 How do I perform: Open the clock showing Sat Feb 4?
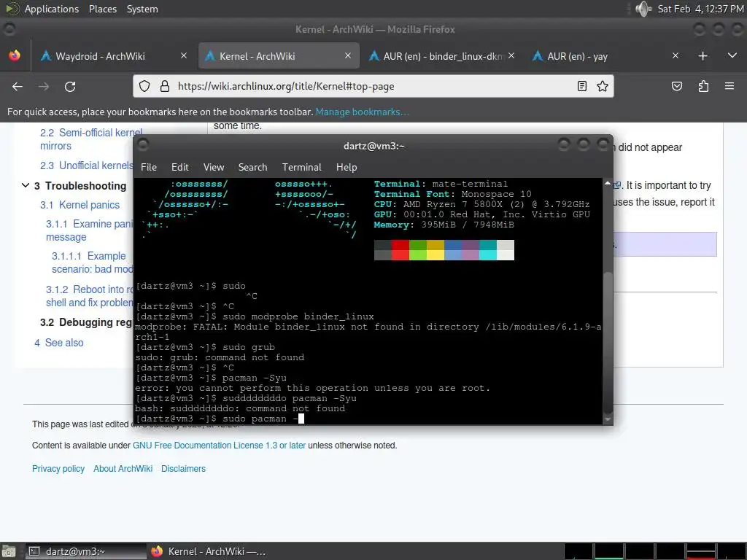tap(700, 9)
